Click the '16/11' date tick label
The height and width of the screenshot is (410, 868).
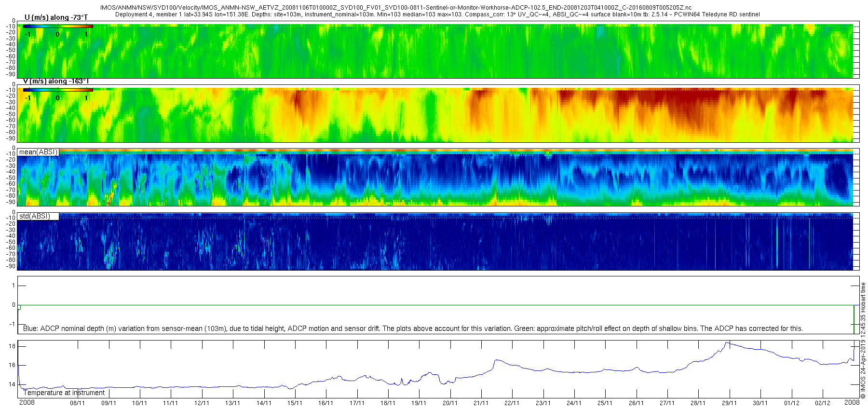click(x=326, y=403)
